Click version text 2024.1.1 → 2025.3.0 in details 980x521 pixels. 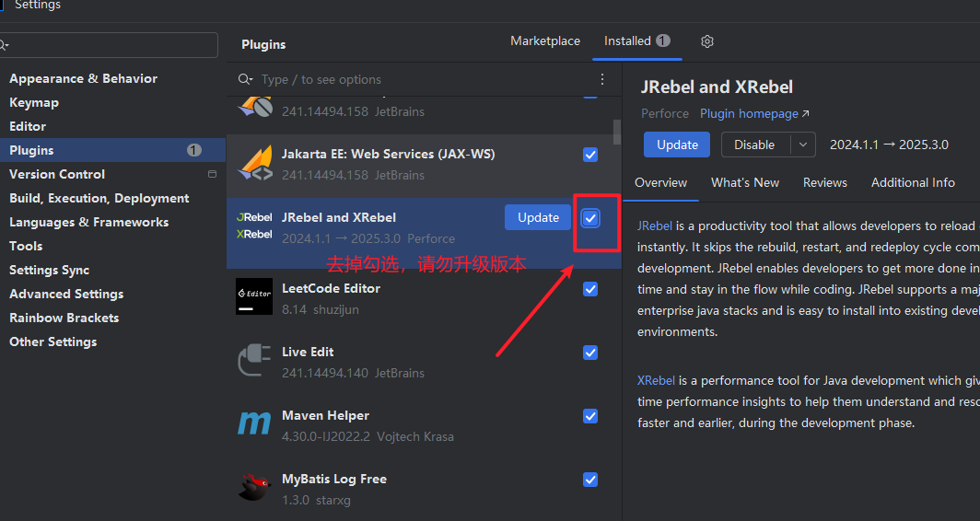point(889,145)
